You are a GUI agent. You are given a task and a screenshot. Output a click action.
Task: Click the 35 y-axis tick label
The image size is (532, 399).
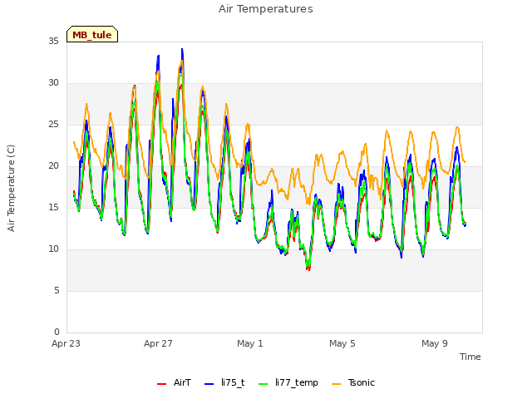tap(53, 41)
